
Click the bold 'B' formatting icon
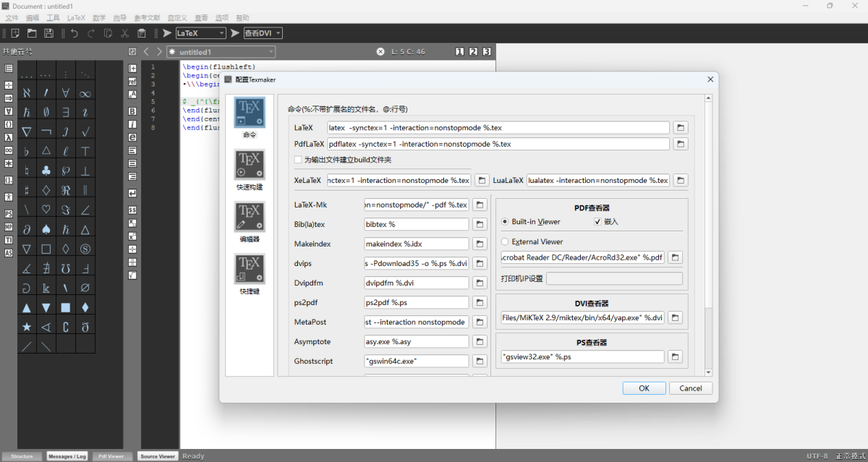click(x=132, y=111)
